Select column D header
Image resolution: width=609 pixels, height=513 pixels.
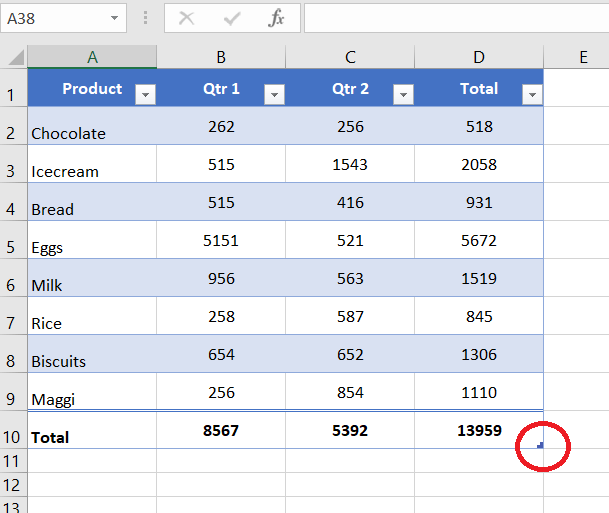coord(479,57)
